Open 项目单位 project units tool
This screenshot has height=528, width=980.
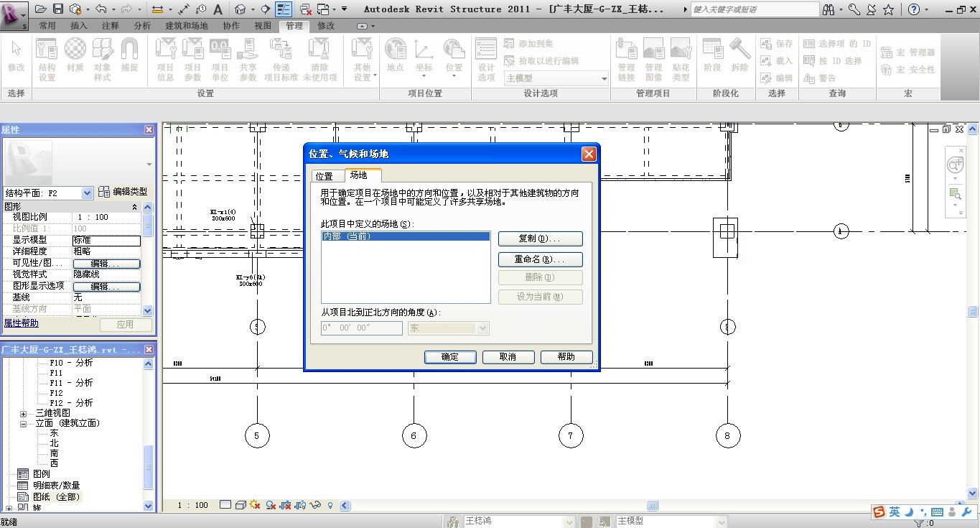point(220,60)
